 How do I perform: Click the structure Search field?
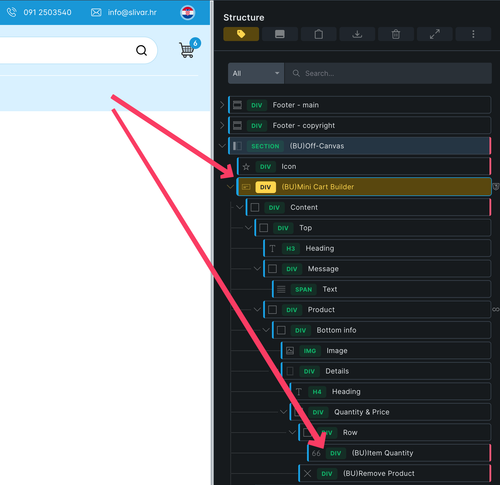388,73
